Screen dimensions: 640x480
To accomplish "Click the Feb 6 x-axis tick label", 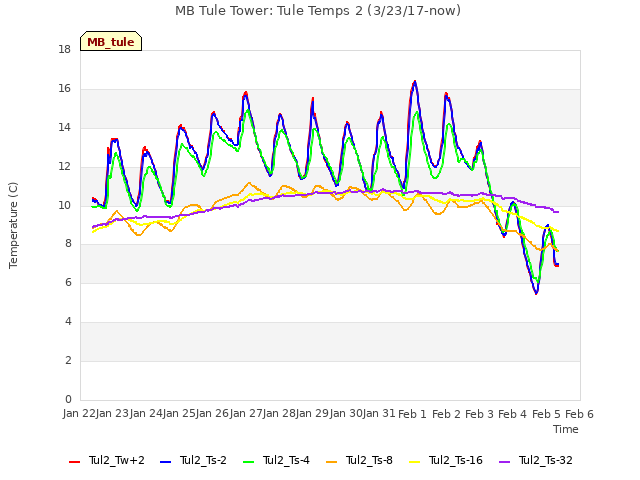I will tap(579, 414).
